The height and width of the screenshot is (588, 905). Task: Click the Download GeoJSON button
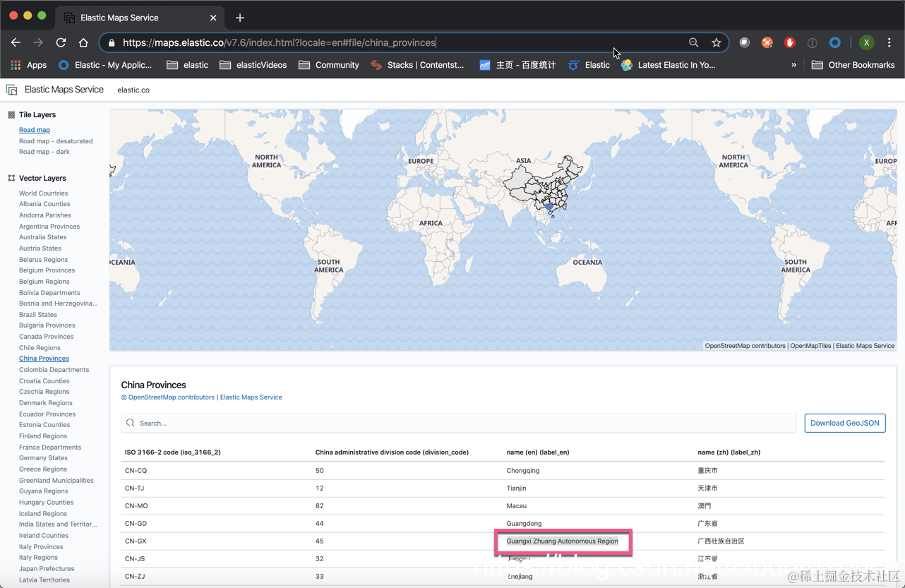(845, 424)
